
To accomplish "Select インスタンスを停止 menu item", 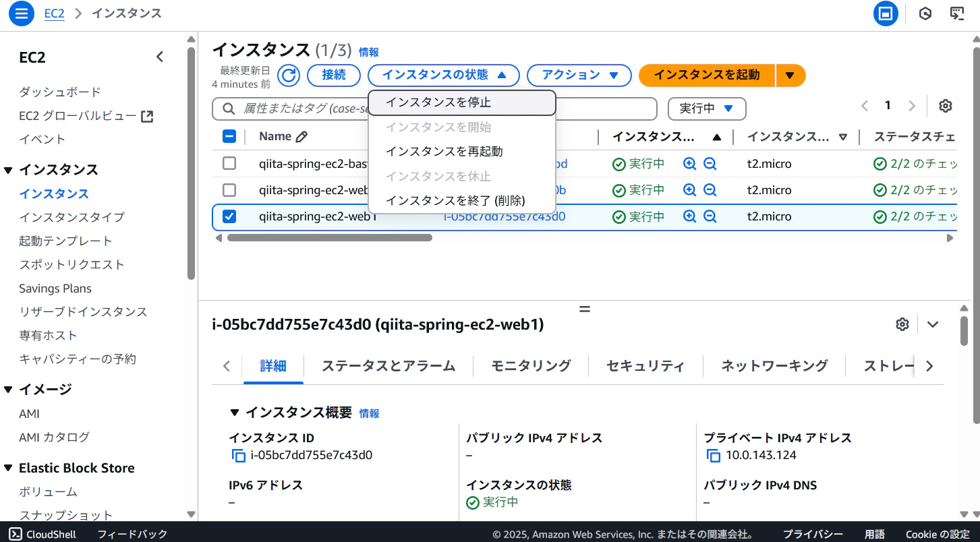I will (462, 102).
